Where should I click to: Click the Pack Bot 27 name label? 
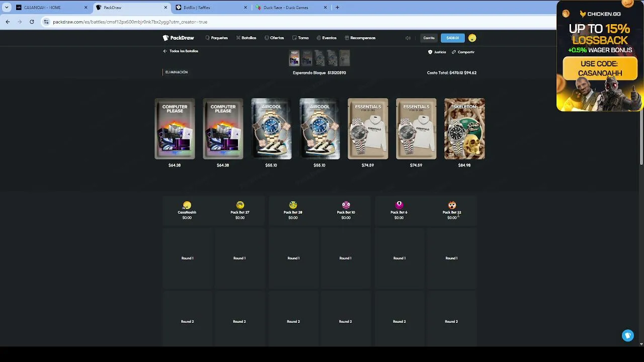point(240,212)
